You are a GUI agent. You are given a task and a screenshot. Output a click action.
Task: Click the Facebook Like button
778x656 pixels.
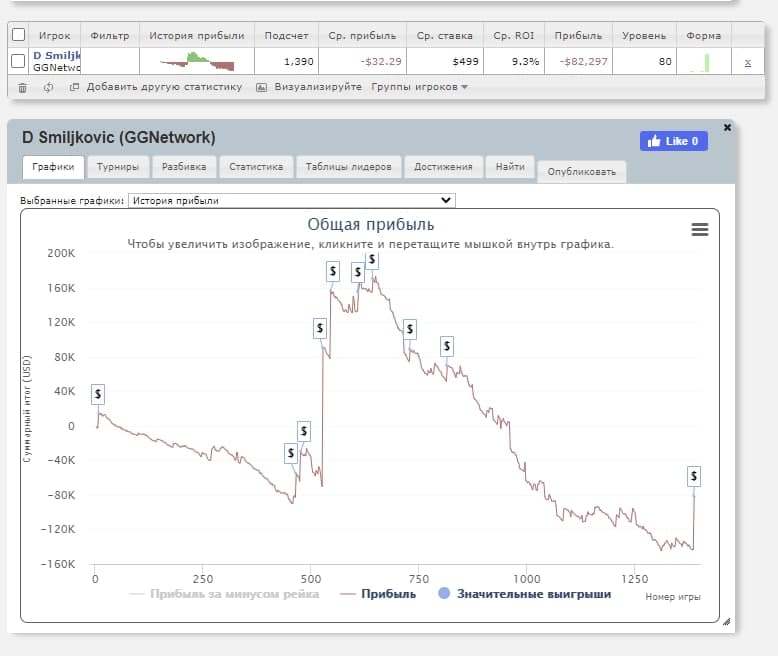tap(673, 141)
